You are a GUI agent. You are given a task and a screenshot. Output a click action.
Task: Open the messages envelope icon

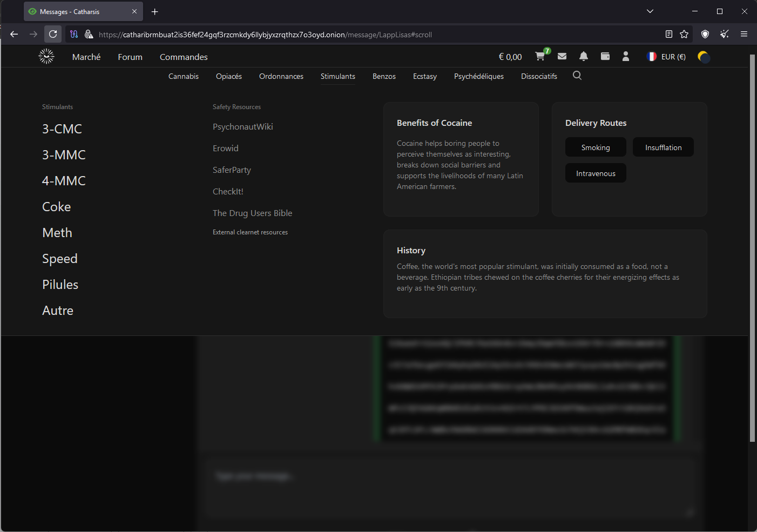(x=562, y=56)
